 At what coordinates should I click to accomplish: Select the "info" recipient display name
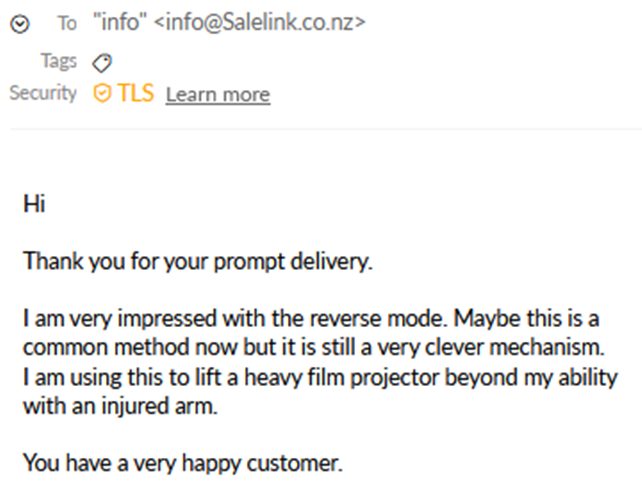coord(119,24)
